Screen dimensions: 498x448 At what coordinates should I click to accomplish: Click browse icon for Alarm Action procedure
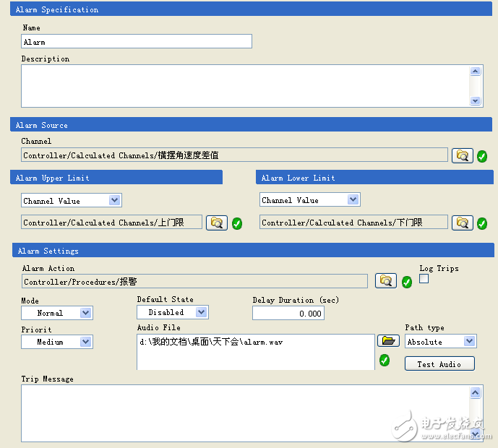tap(385, 281)
